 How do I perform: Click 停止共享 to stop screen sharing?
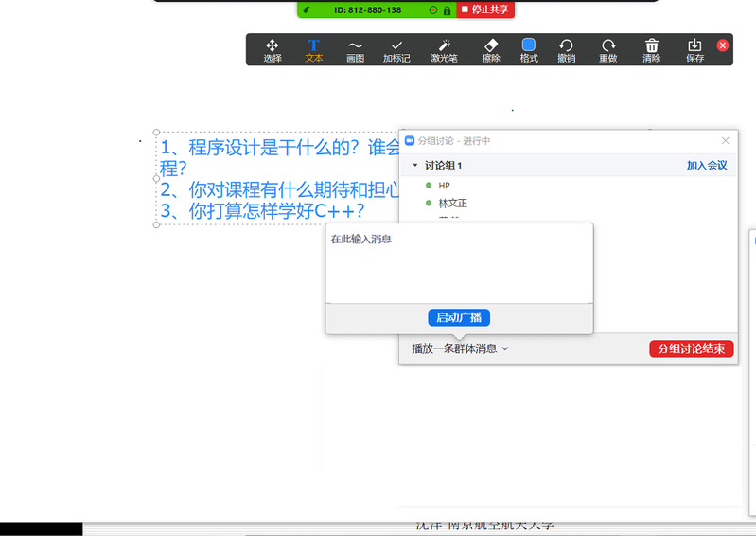point(485,9)
